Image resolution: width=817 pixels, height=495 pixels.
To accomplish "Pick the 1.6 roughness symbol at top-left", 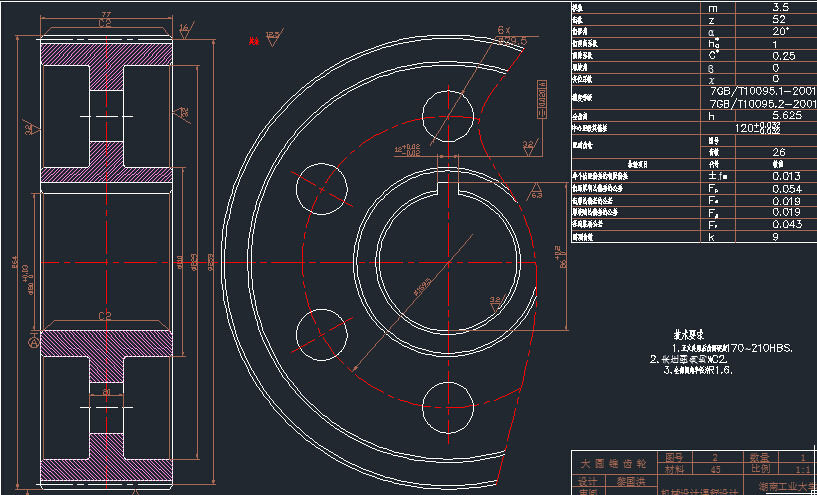I will click(x=182, y=32).
